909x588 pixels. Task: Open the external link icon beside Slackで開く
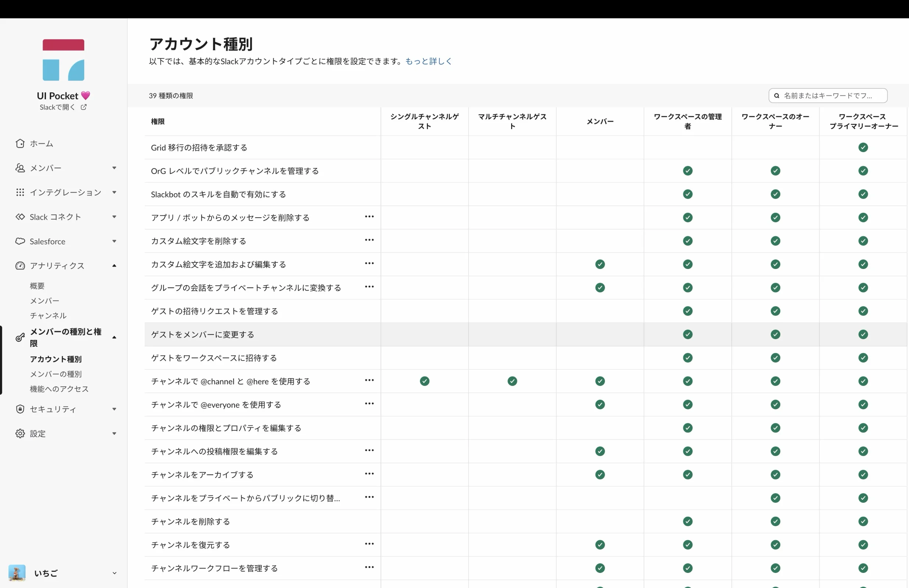point(83,107)
